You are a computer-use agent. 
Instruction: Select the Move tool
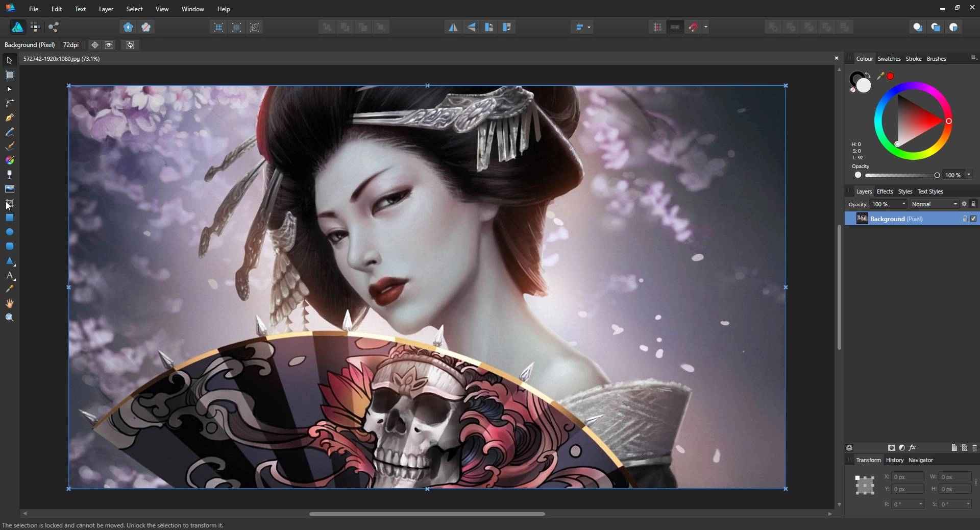[x=9, y=60]
